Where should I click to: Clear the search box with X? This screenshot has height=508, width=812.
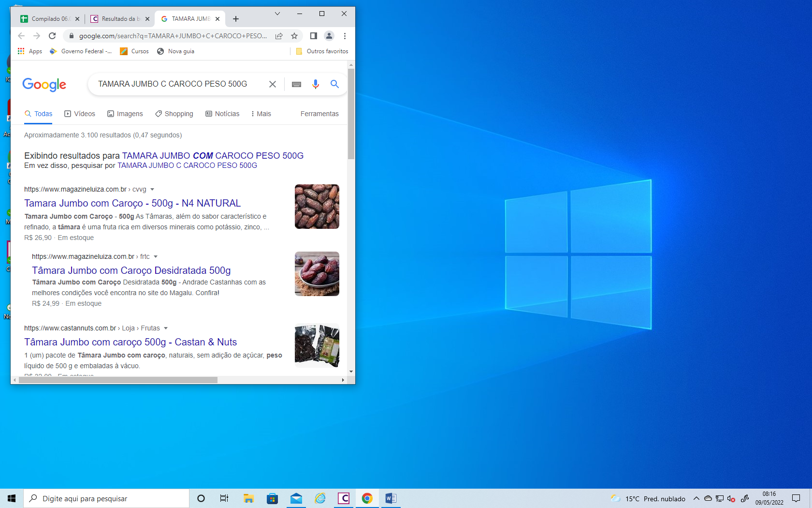(273, 84)
